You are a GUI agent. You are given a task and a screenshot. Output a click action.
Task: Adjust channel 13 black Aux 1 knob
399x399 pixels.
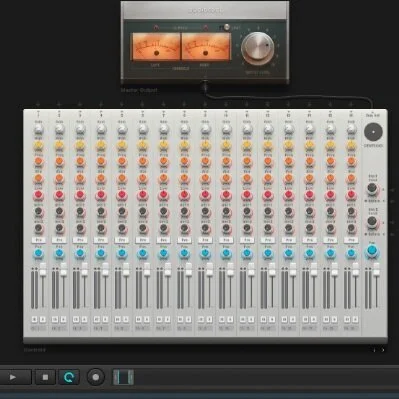point(289,211)
